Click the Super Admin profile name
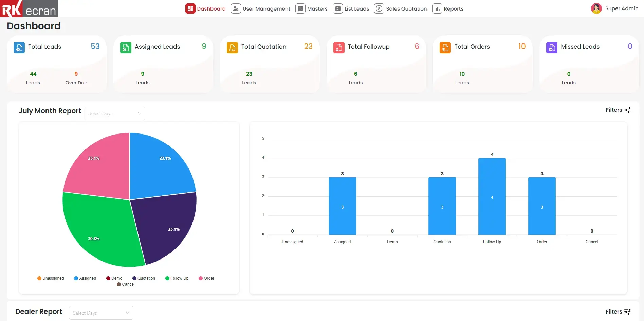644x321 pixels. pyautogui.click(x=622, y=8)
